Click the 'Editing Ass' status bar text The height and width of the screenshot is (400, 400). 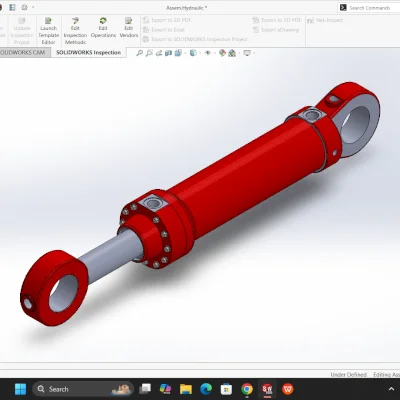[386, 375]
